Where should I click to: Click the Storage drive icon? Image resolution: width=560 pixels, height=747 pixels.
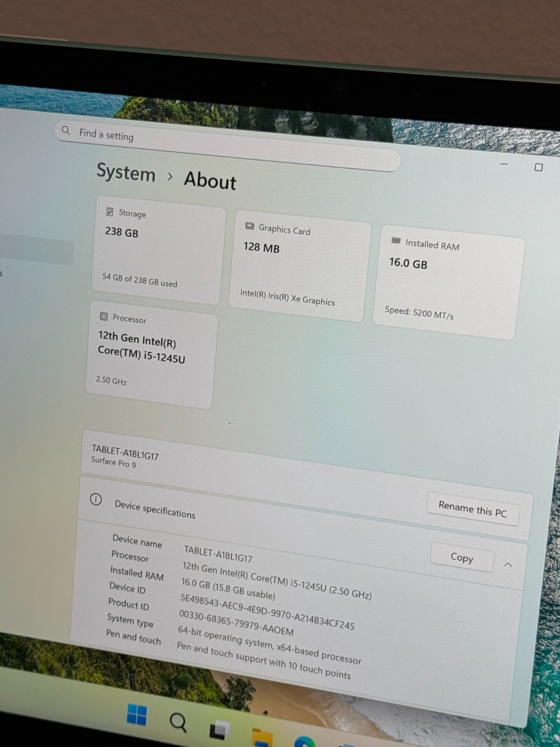click(110, 212)
